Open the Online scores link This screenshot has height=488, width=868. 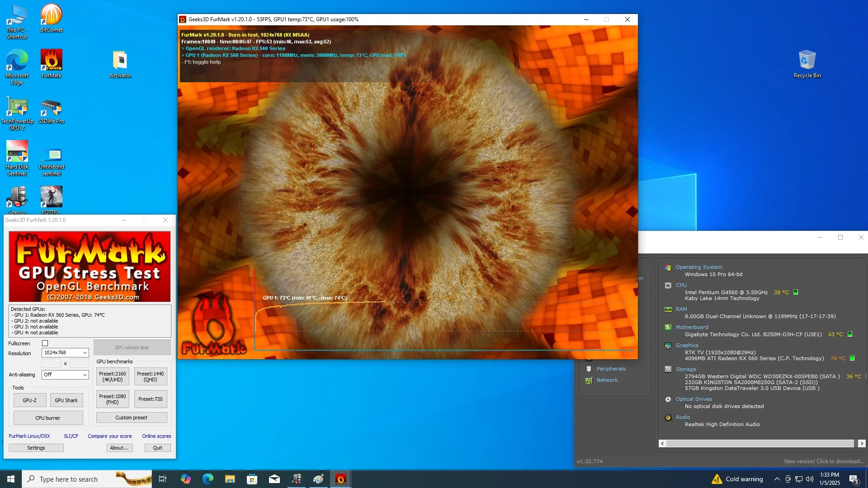(156, 436)
